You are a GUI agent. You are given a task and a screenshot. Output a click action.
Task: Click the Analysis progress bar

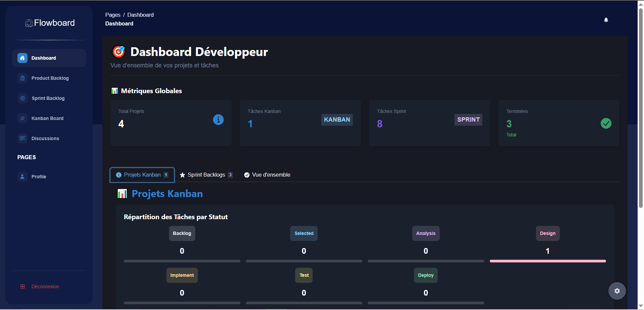tap(426, 261)
